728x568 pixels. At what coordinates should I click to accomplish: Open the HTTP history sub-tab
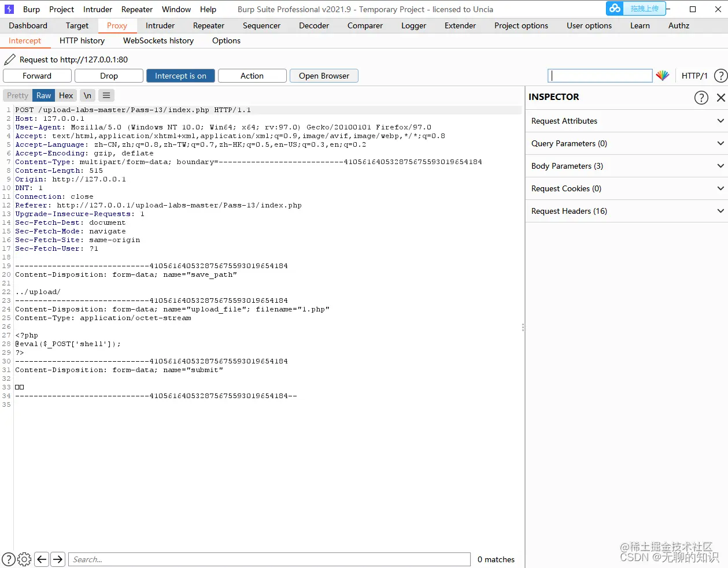pos(82,40)
